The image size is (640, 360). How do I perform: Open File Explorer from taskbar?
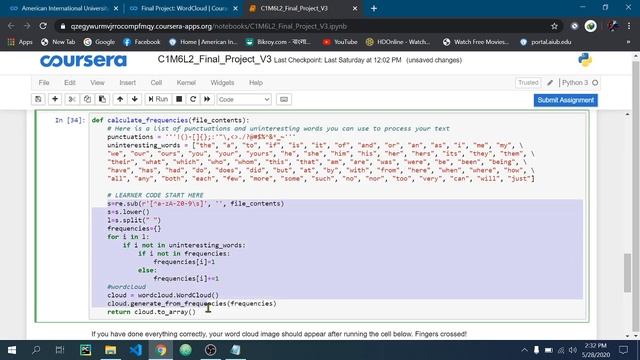click(111, 350)
